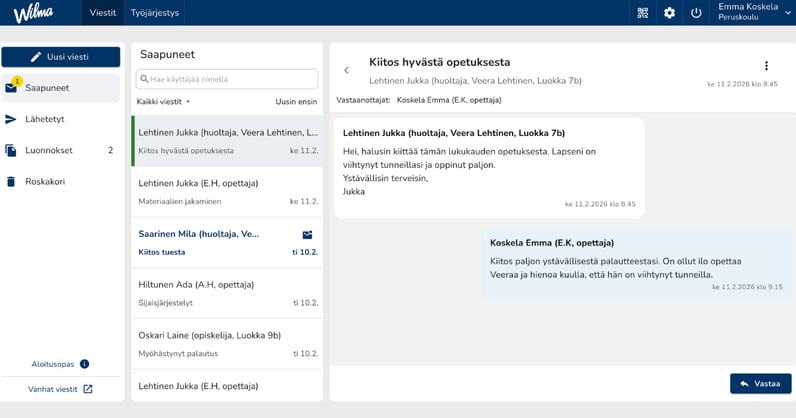The width and height of the screenshot is (796, 418).
Task: Open Vanhat viestit link
Action: coord(60,389)
